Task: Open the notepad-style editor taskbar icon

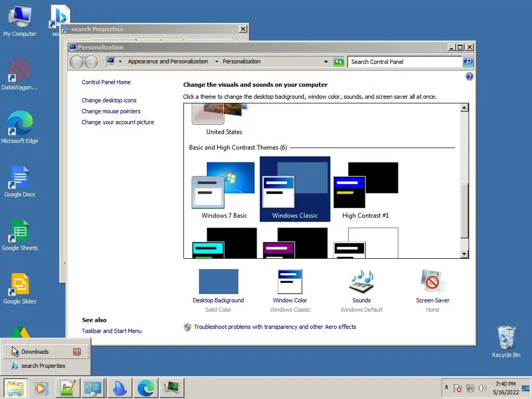Action: click(67, 388)
